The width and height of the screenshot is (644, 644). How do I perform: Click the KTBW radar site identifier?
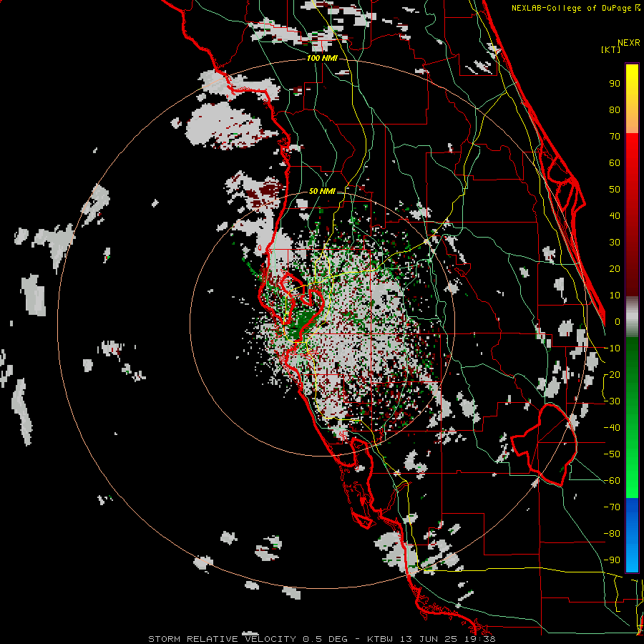click(381, 639)
